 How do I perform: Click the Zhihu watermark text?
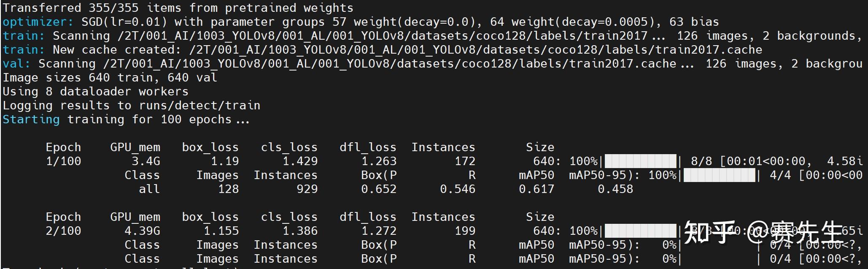click(x=763, y=232)
